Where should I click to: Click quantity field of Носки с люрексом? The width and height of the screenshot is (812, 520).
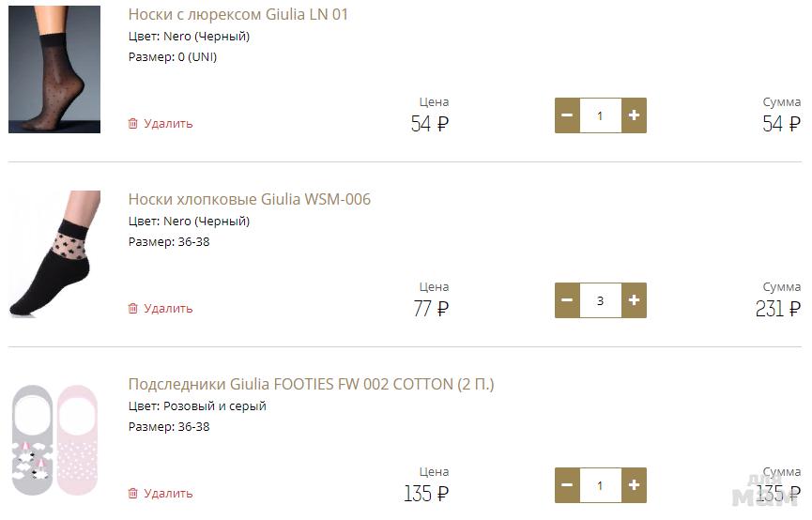tap(601, 115)
